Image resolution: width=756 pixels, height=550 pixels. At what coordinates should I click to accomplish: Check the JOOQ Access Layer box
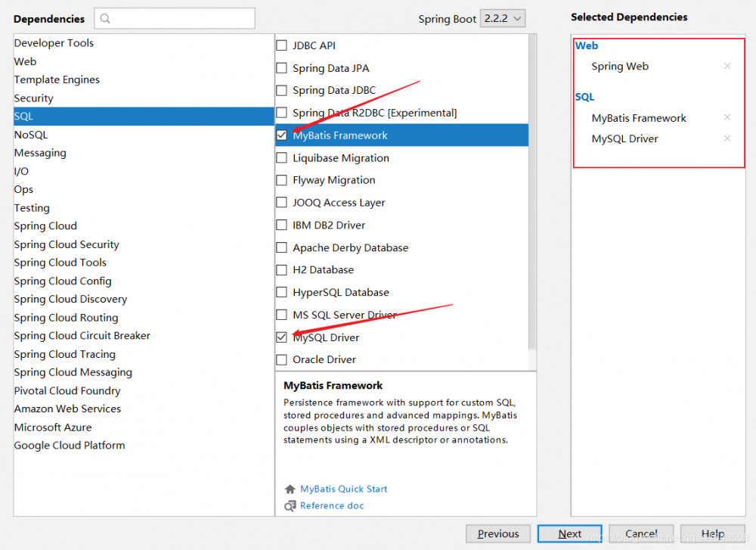(281, 203)
